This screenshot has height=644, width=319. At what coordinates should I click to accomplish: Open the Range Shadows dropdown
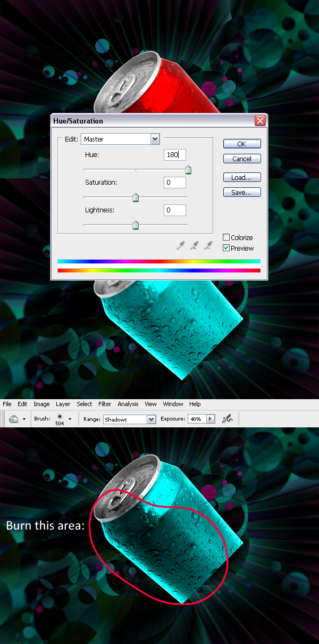129,419
